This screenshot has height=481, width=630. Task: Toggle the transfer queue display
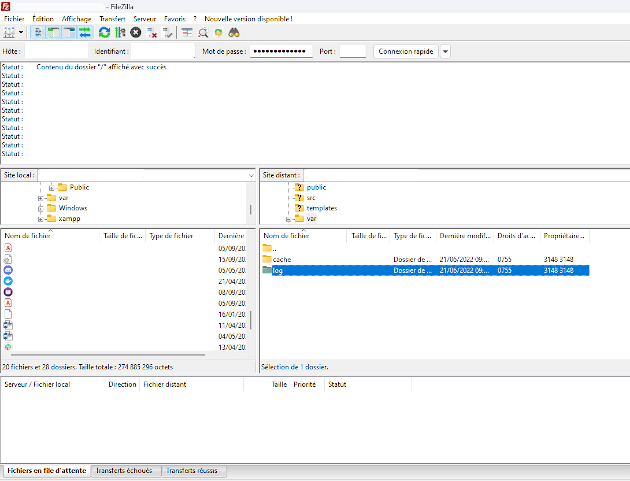coord(85,33)
